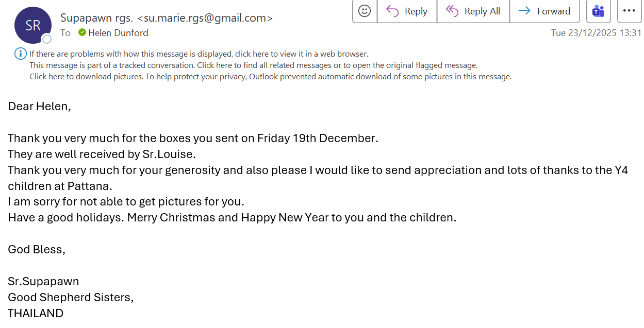This screenshot has height=328, width=644.
Task: Click the Tue 23/12/2025 13:31 timestamp
Action: pos(596,33)
